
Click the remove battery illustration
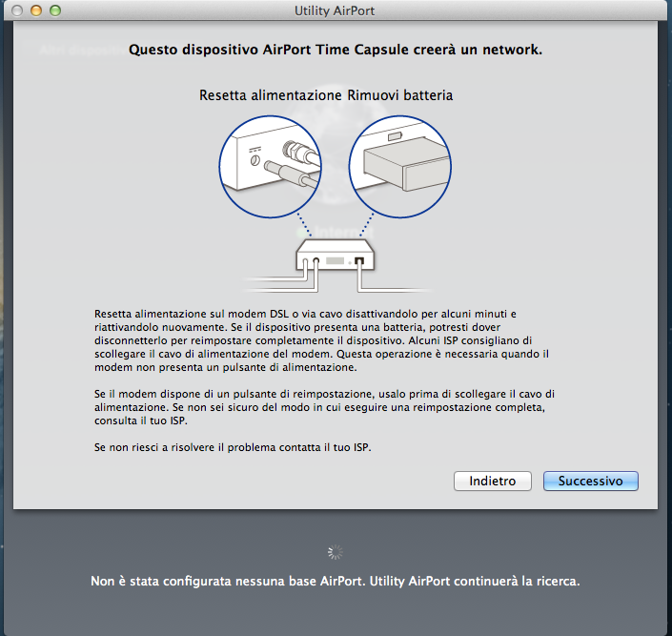(399, 167)
